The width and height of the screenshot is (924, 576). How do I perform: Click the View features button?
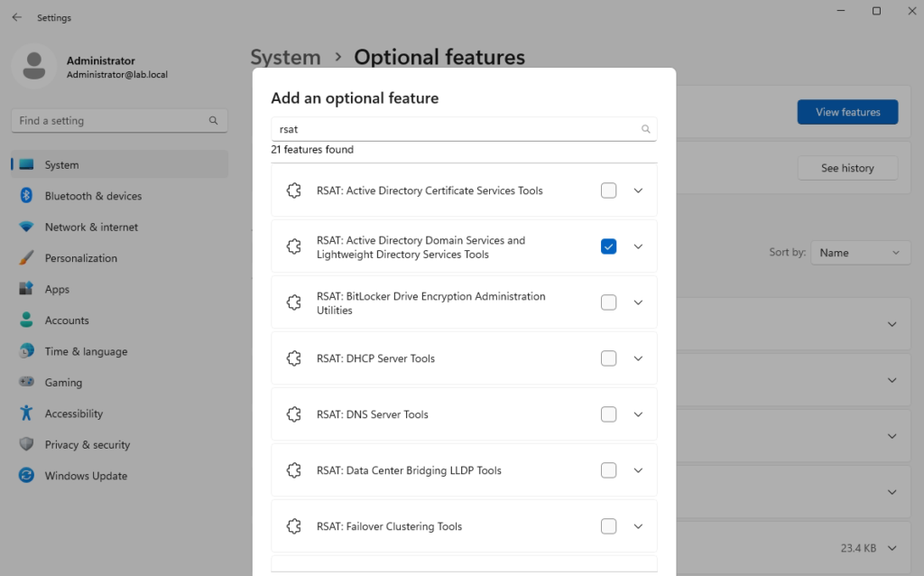point(847,112)
